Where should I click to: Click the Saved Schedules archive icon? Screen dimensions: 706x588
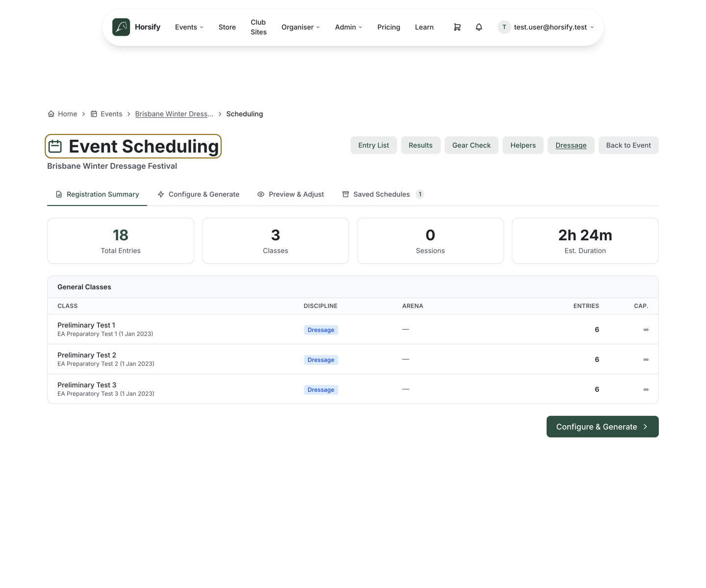point(346,194)
